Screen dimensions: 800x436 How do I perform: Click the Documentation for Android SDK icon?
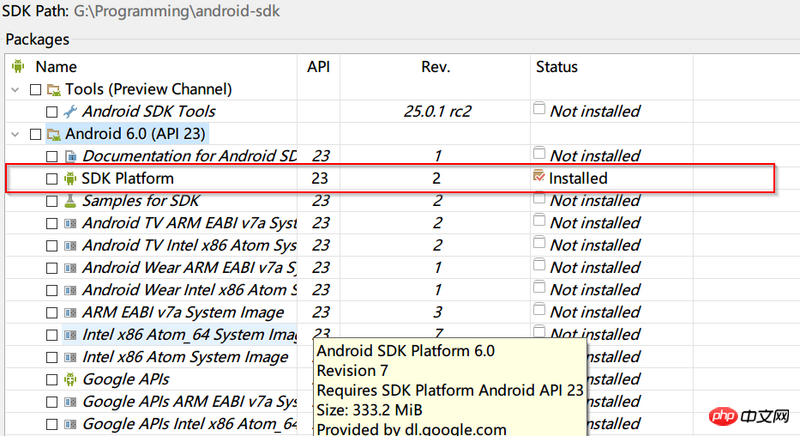(70, 156)
